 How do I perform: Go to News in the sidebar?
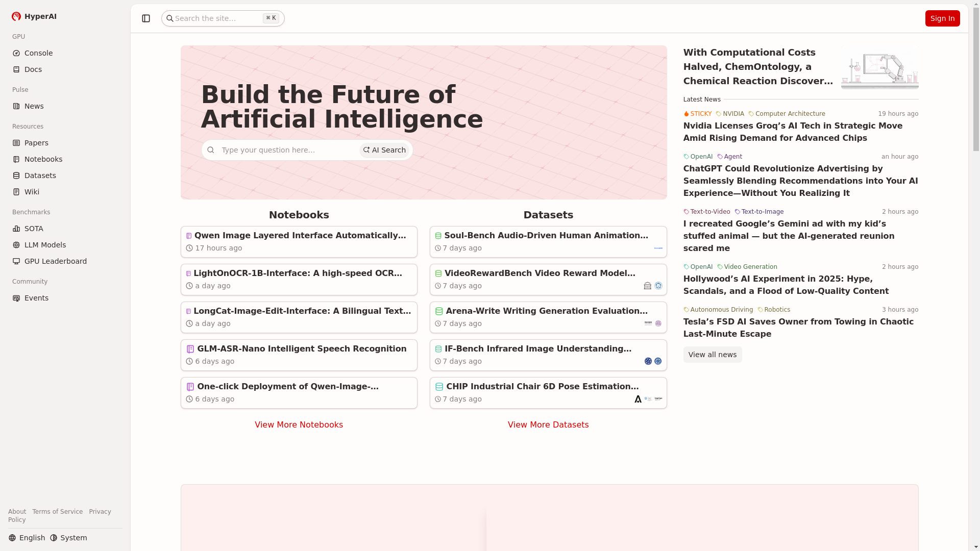coord(65,106)
